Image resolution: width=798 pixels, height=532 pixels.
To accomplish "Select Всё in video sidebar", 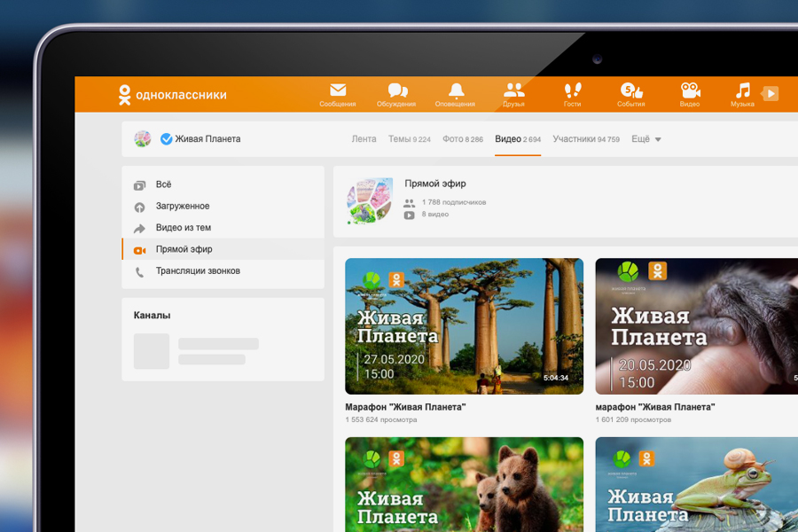I will pos(223,184).
